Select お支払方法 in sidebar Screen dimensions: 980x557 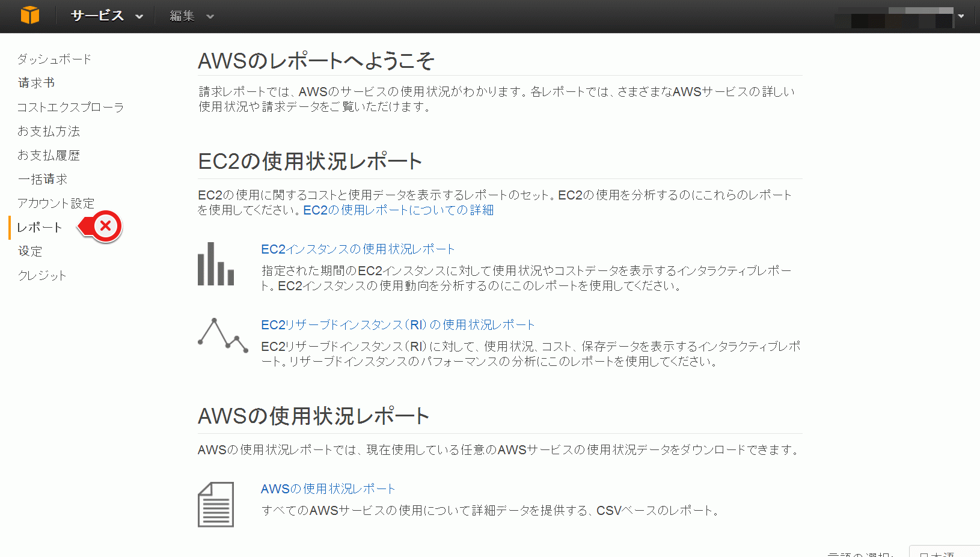tap(48, 131)
